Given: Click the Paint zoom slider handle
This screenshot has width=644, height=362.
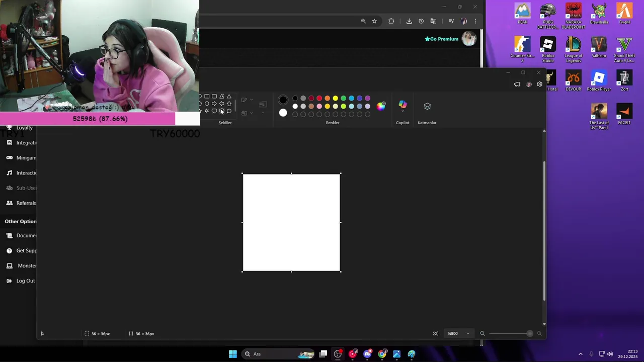Looking at the screenshot, I should click(530, 333).
